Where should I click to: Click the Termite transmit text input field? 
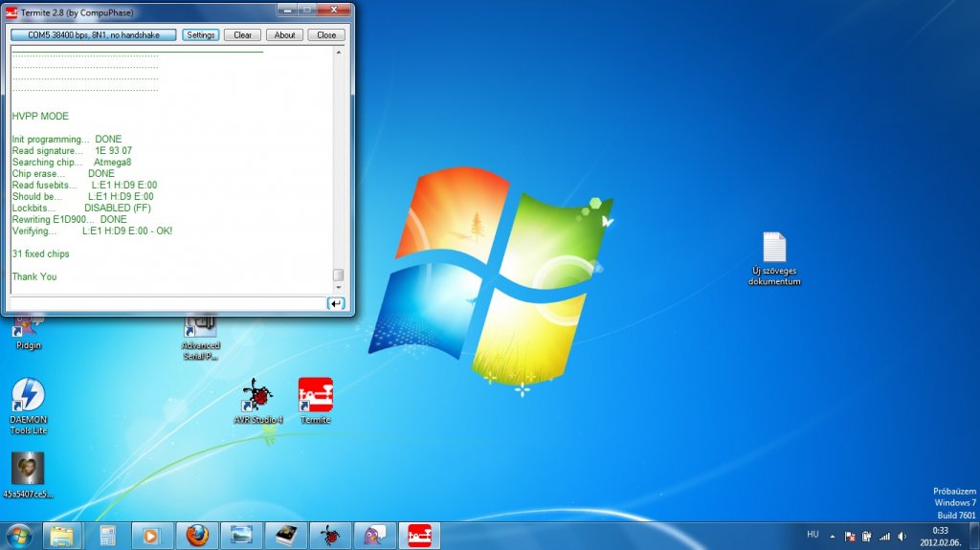coord(167,303)
